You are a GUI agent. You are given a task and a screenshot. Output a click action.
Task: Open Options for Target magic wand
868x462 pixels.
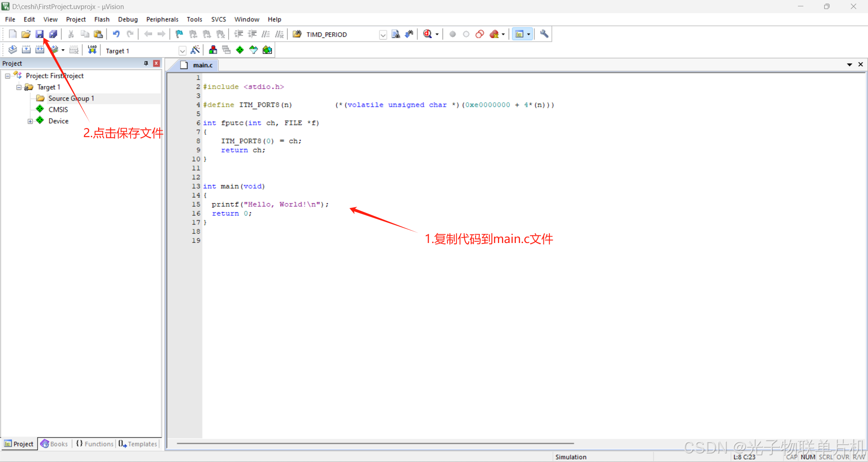[195, 50]
